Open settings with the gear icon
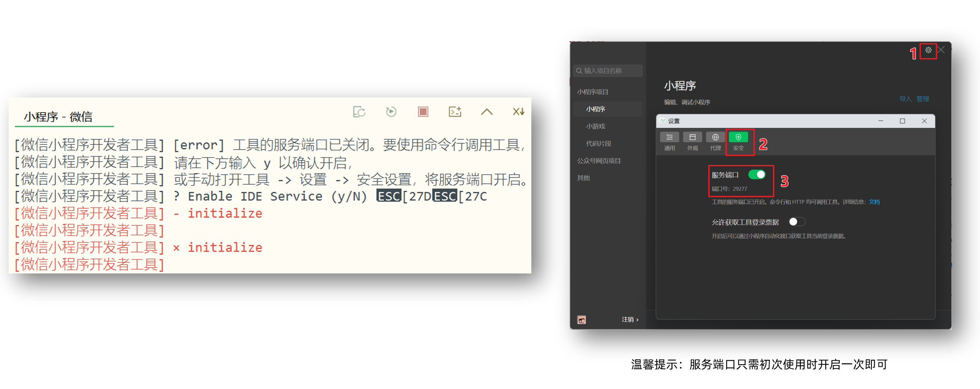 coord(928,50)
